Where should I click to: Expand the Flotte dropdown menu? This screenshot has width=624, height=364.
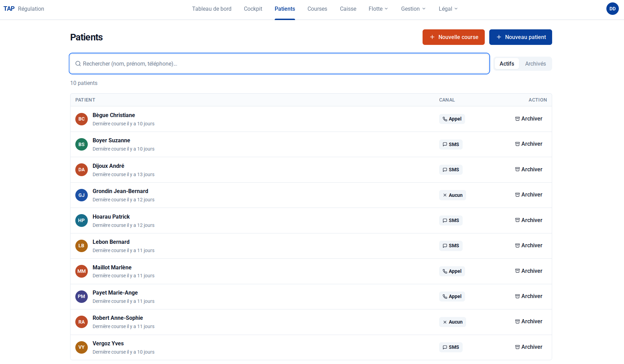[378, 9]
